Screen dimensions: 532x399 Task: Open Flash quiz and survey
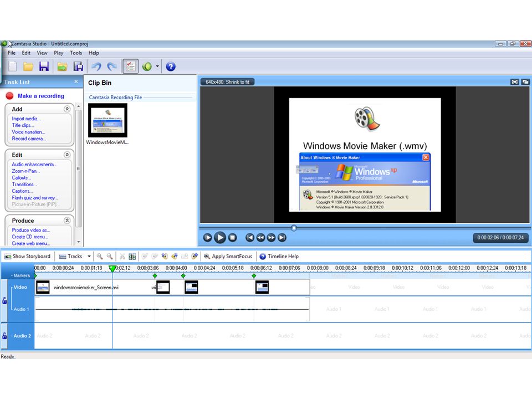click(x=35, y=198)
